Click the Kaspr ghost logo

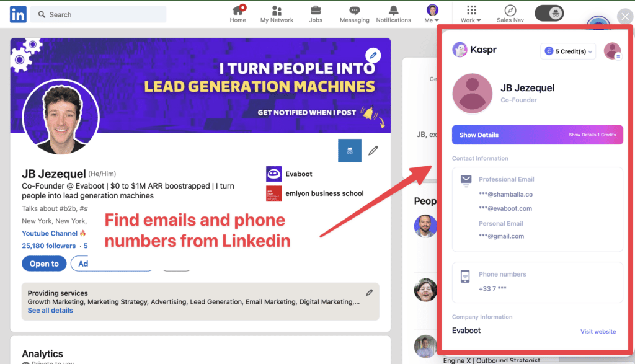point(460,50)
